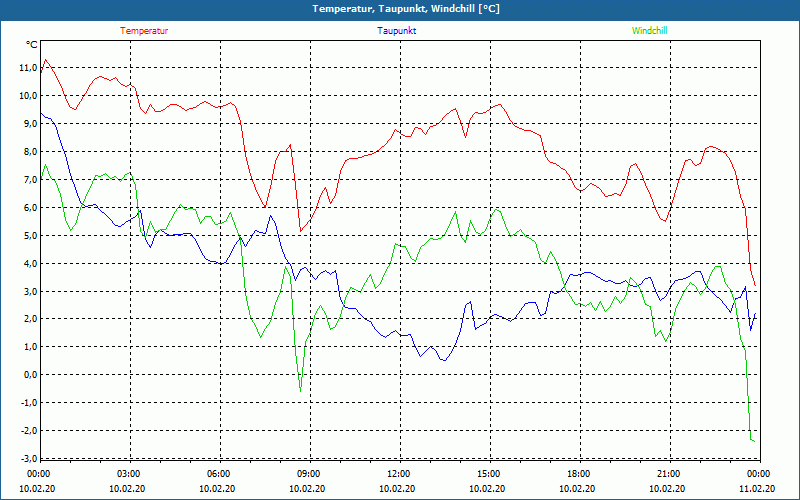Click the '0,0' y-axis value
Viewport: 800px width, 500px height.
click(30, 375)
